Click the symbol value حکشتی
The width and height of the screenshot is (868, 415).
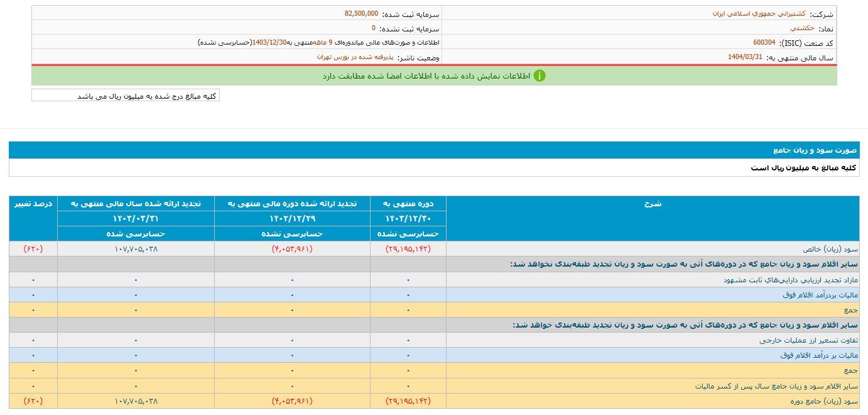pos(802,28)
